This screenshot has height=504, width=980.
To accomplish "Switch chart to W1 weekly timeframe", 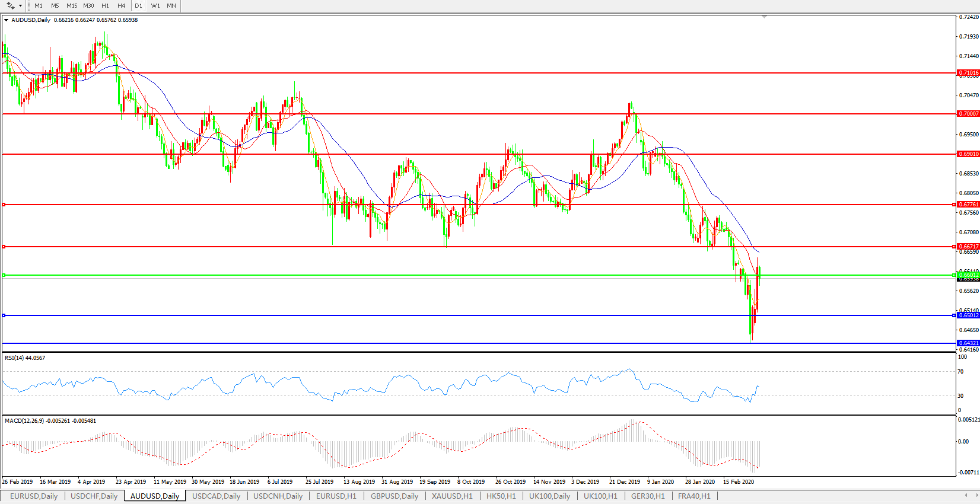I will 155,5.
